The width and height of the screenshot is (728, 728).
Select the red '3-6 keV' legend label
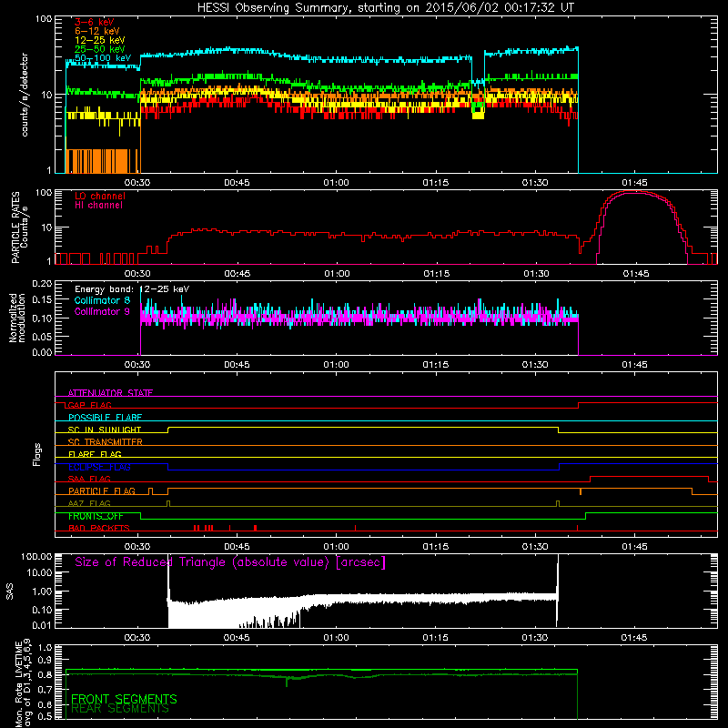[95, 22]
